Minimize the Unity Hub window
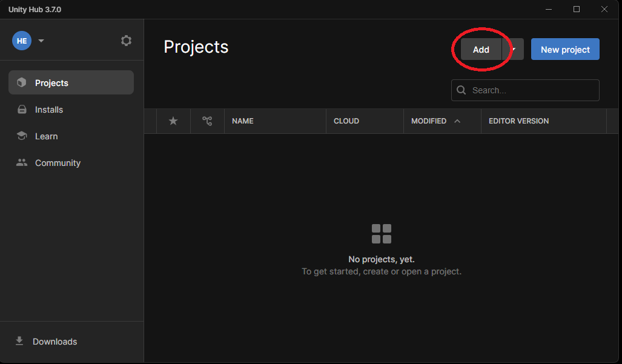The width and height of the screenshot is (622, 364). (549, 9)
